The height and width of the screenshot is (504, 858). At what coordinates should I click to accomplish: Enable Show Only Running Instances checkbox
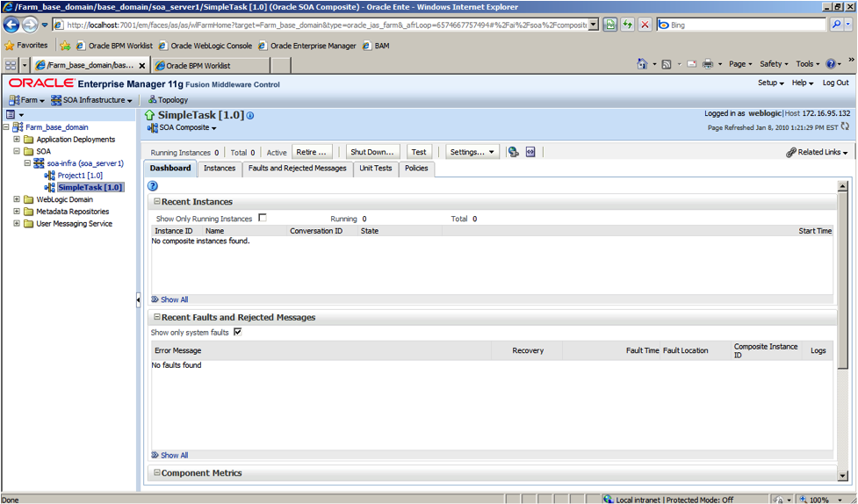(263, 218)
